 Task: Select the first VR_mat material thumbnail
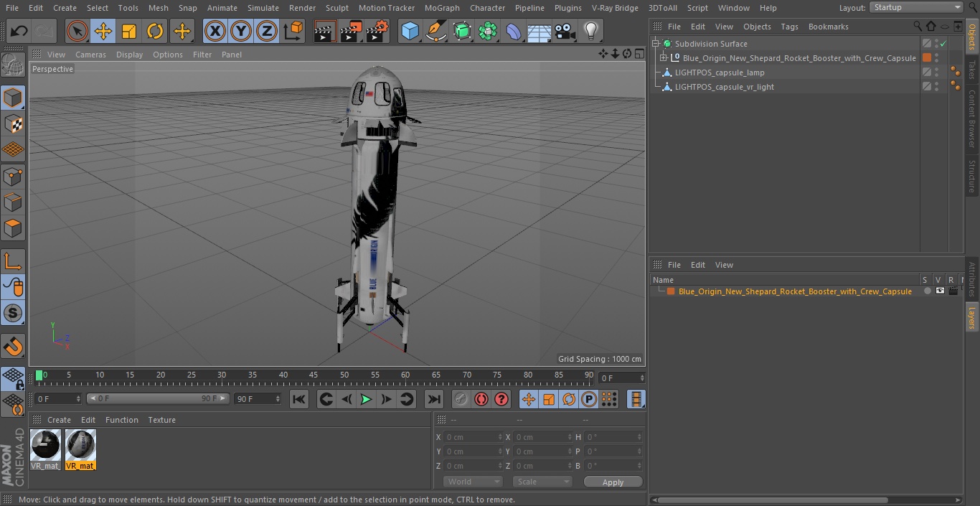pos(45,449)
